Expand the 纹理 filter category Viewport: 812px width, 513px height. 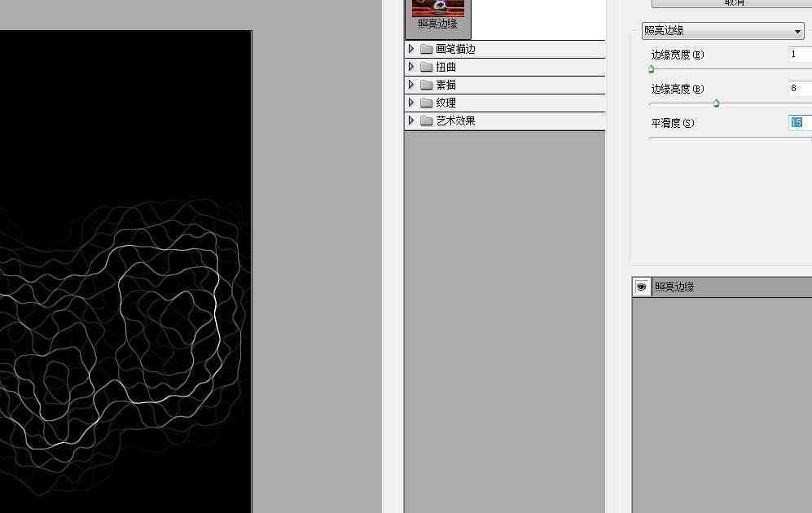(x=411, y=103)
